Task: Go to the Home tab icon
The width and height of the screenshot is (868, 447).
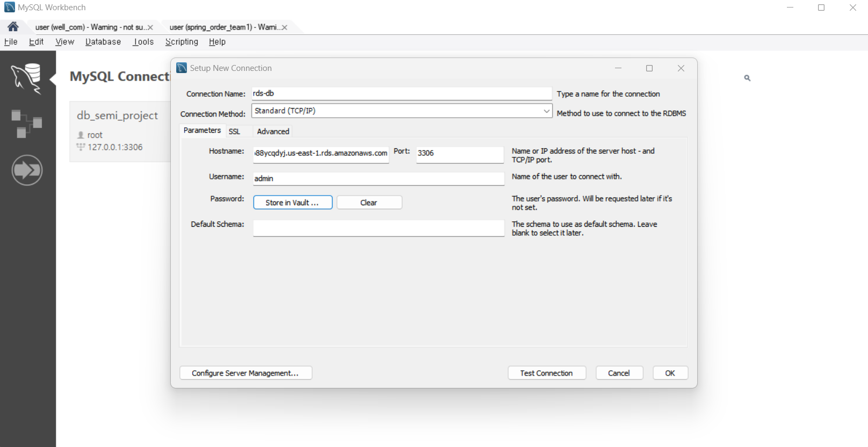Action: click(x=13, y=26)
